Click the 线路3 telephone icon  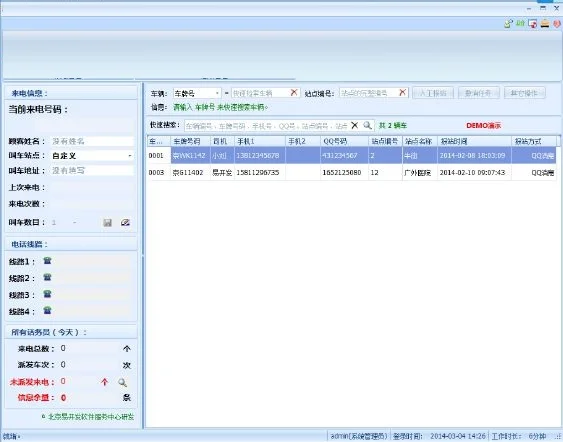click(x=47, y=294)
